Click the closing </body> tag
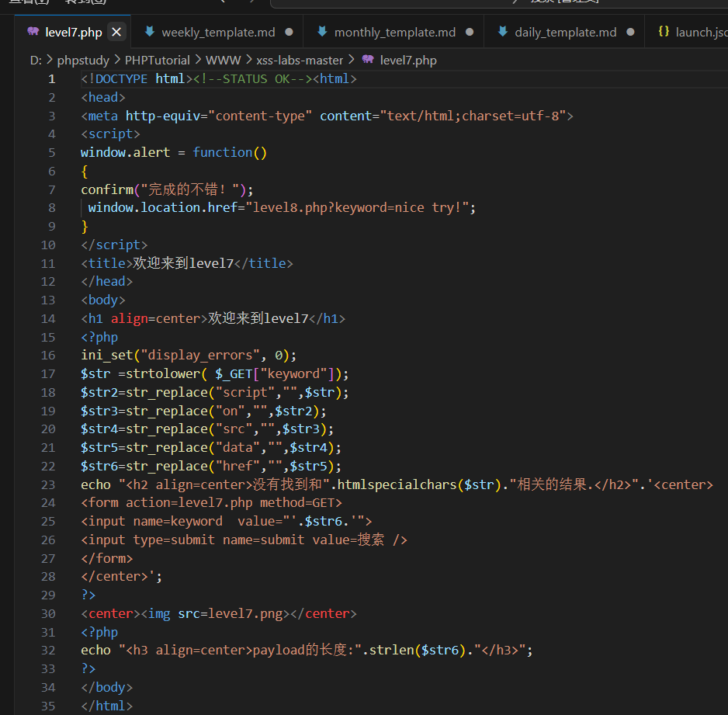The height and width of the screenshot is (715, 728). pos(107,688)
